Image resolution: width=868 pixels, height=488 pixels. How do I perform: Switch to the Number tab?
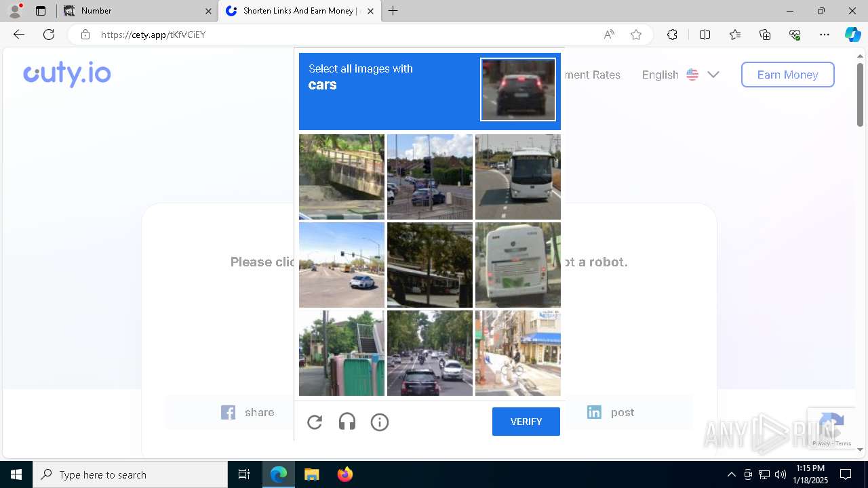pyautogui.click(x=138, y=11)
